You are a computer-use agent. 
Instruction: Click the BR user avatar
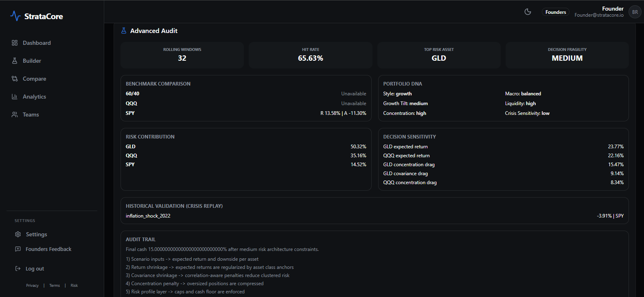(635, 12)
